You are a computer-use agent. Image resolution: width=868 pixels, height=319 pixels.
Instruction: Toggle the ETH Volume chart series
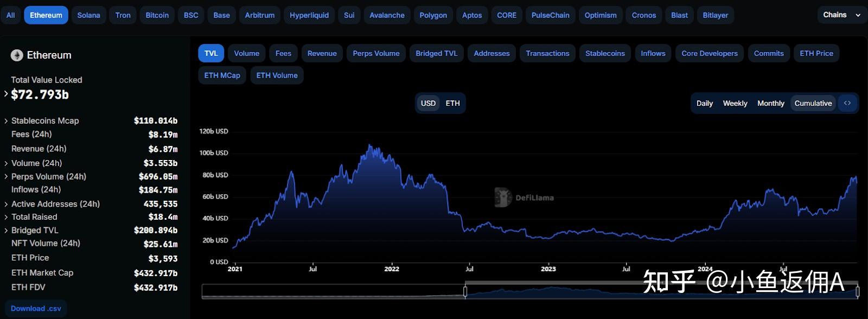coord(277,75)
